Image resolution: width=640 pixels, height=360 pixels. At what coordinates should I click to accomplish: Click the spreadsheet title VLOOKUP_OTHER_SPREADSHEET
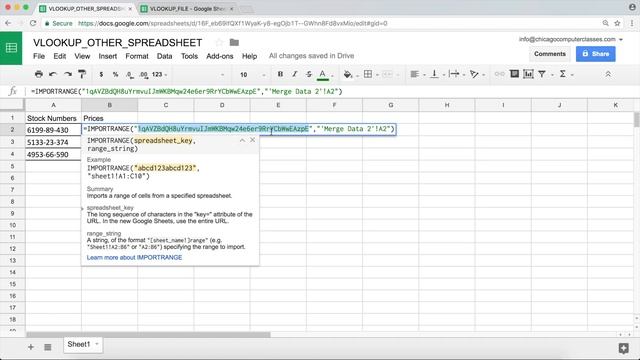118,43
